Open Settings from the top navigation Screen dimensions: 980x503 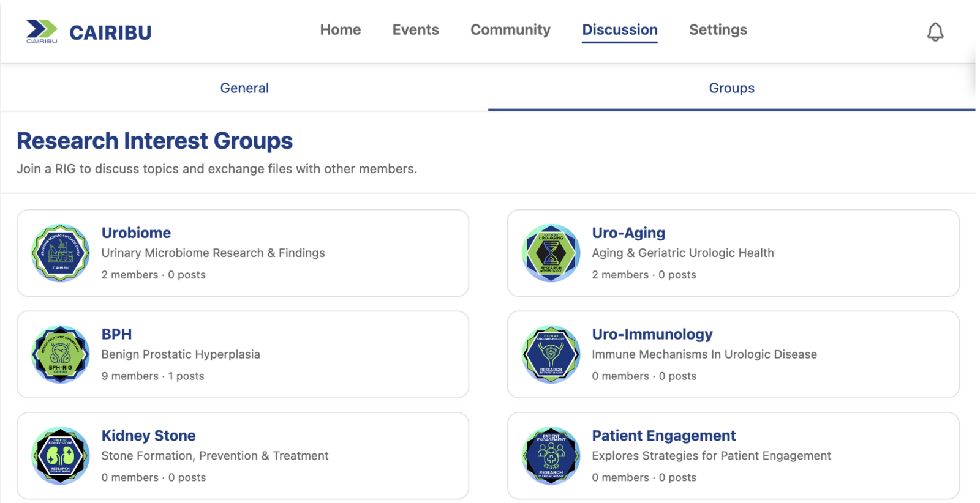(718, 30)
